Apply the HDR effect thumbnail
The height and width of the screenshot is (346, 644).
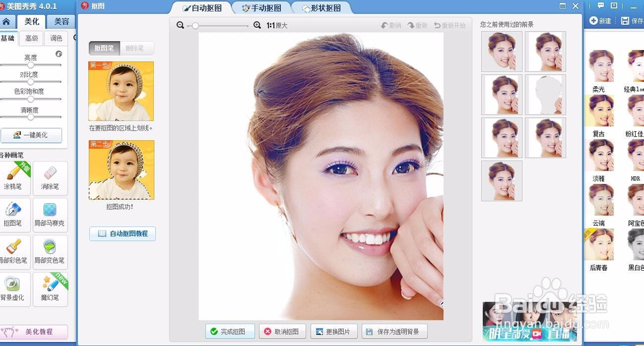(x=636, y=155)
